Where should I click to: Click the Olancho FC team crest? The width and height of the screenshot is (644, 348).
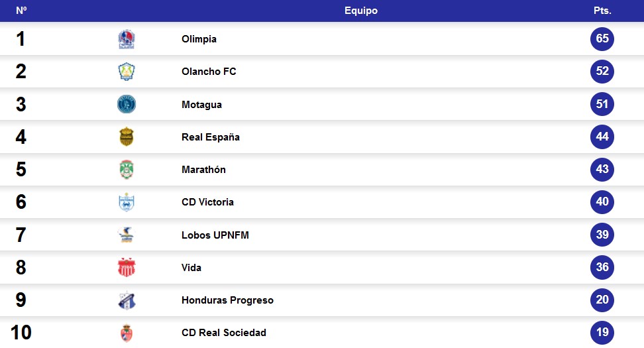coord(127,72)
